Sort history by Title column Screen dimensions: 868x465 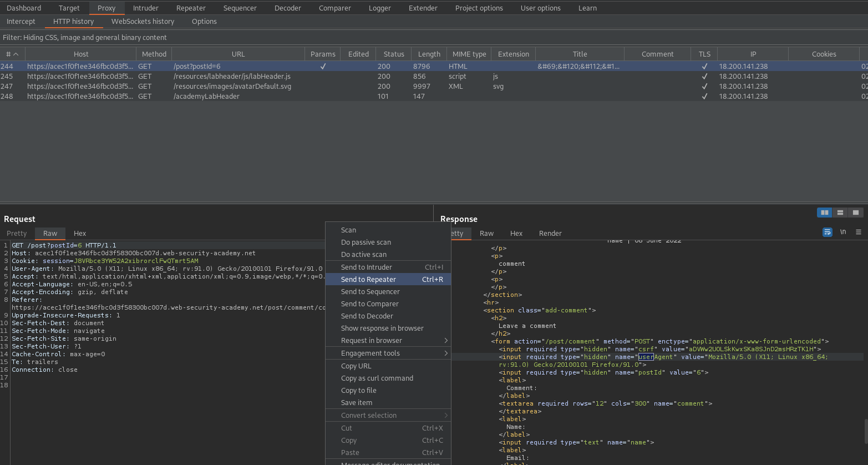(x=580, y=54)
